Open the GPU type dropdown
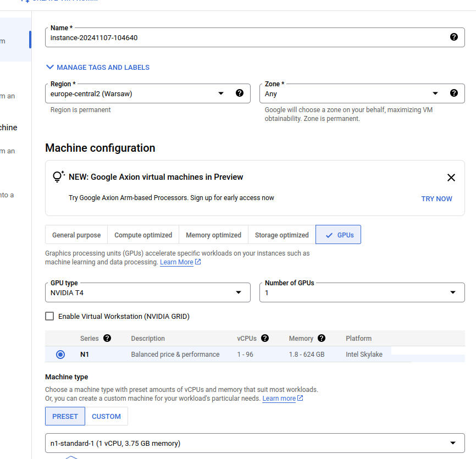The width and height of the screenshot is (476, 459). (x=148, y=292)
